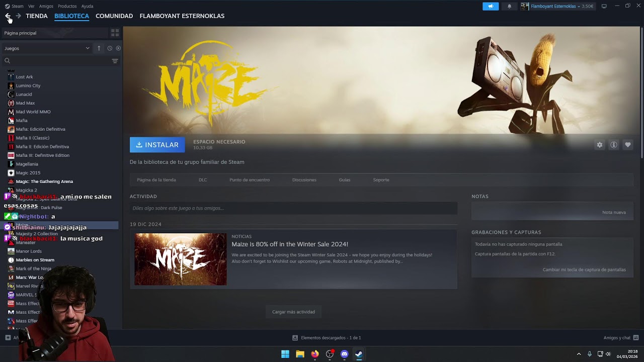Click Cambiar mi tecla de captura link
Viewport: 644px width, 362px height.
(584, 269)
